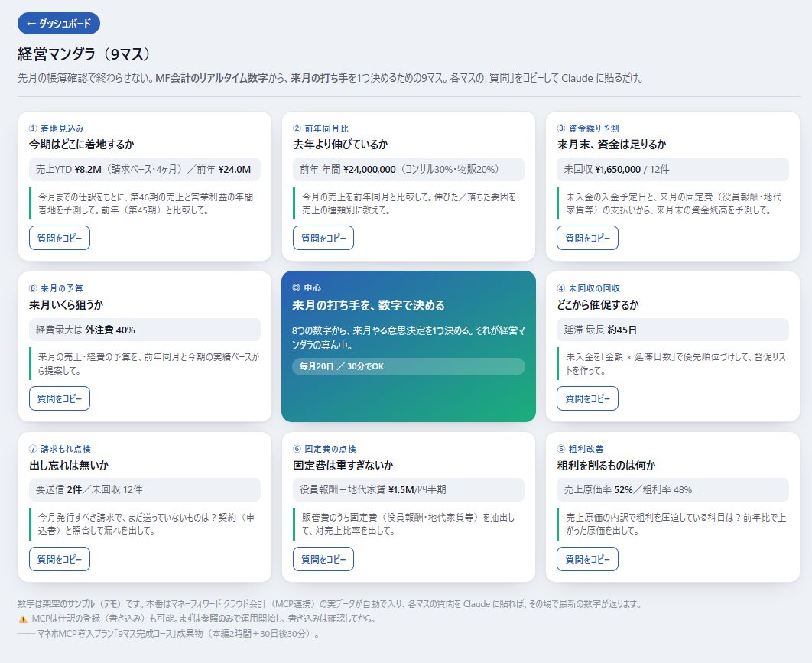Click the 売上YTD ¥8.2M figure box
Image resolution: width=812 pixels, height=663 pixels.
pos(145,169)
